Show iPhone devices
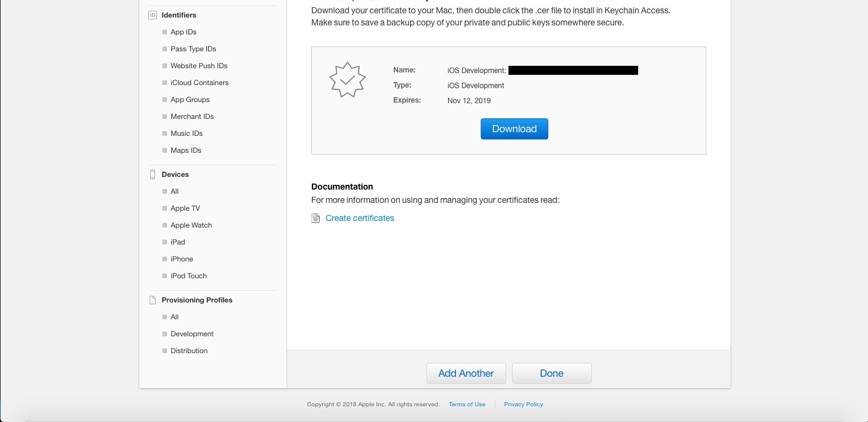Viewport: 868px width, 422px height. pos(182,259)
